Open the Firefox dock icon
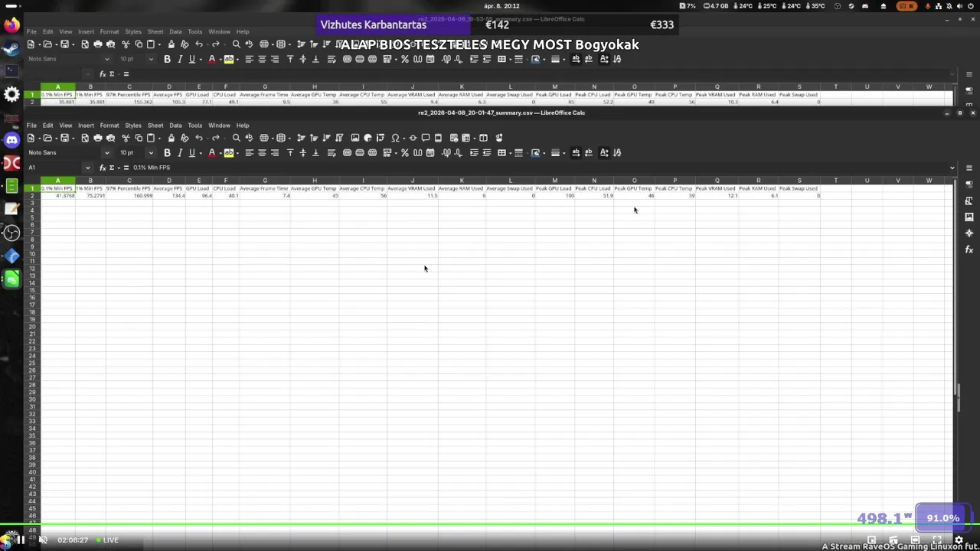The image size is (980, 551). click(11, 25)
